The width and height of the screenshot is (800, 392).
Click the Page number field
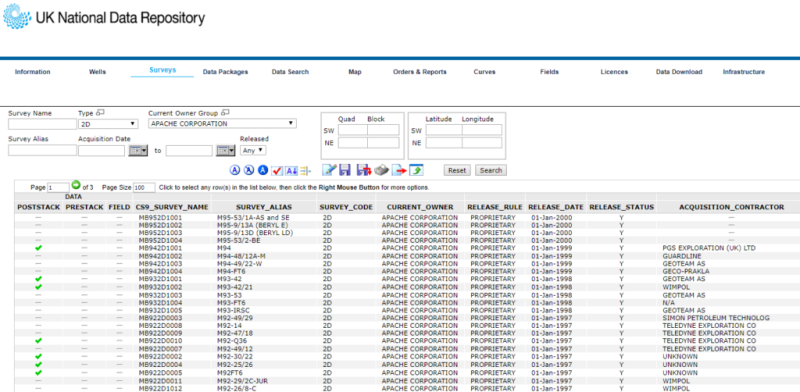point(58,188)
